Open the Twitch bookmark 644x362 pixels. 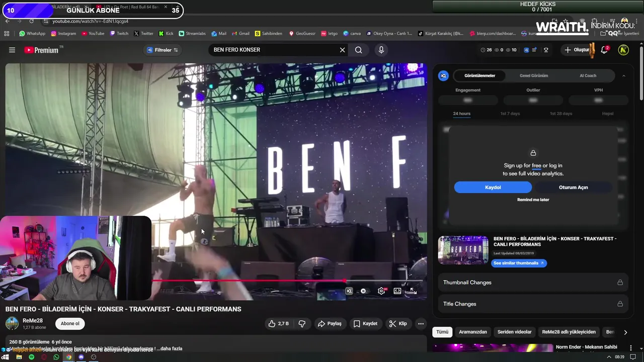coord(119,34)
